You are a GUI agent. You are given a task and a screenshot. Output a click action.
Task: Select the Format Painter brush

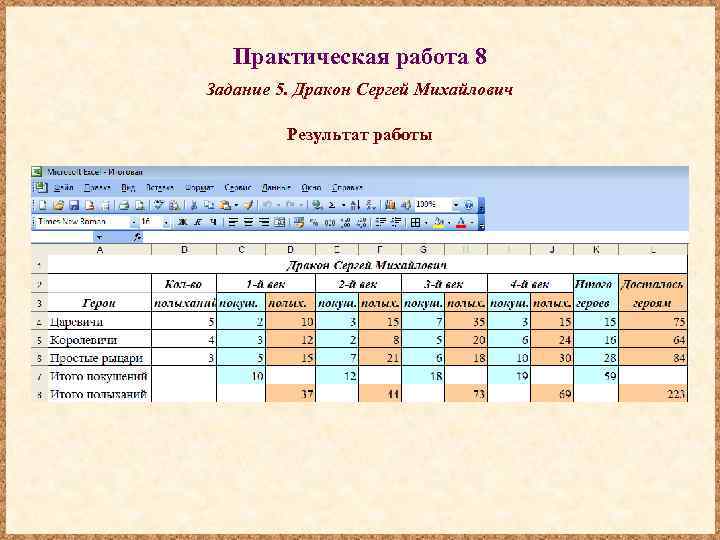point(248,205)
